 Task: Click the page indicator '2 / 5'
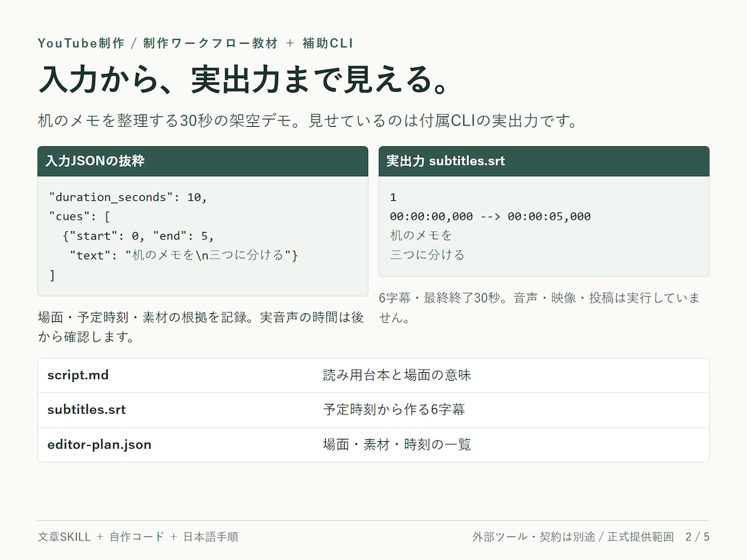697,537
